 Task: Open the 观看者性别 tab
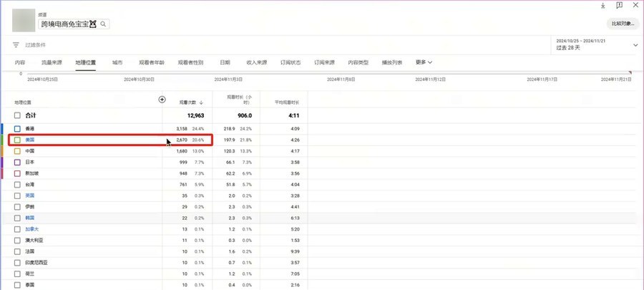pyautogui.click(x=190, y=63)
